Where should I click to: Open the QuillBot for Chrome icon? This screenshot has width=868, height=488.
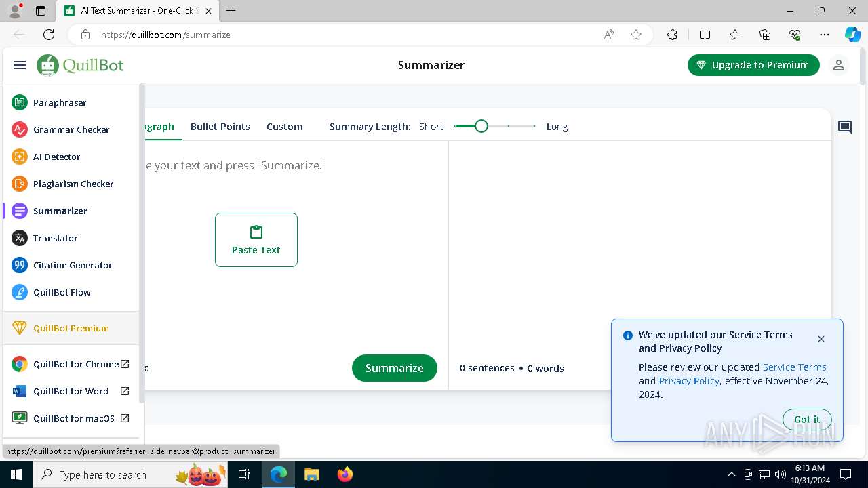(20, 364)
